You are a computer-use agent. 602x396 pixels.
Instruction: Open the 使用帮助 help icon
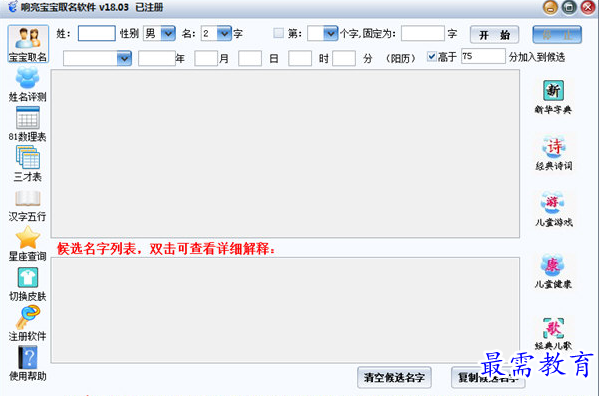(27, 364)
